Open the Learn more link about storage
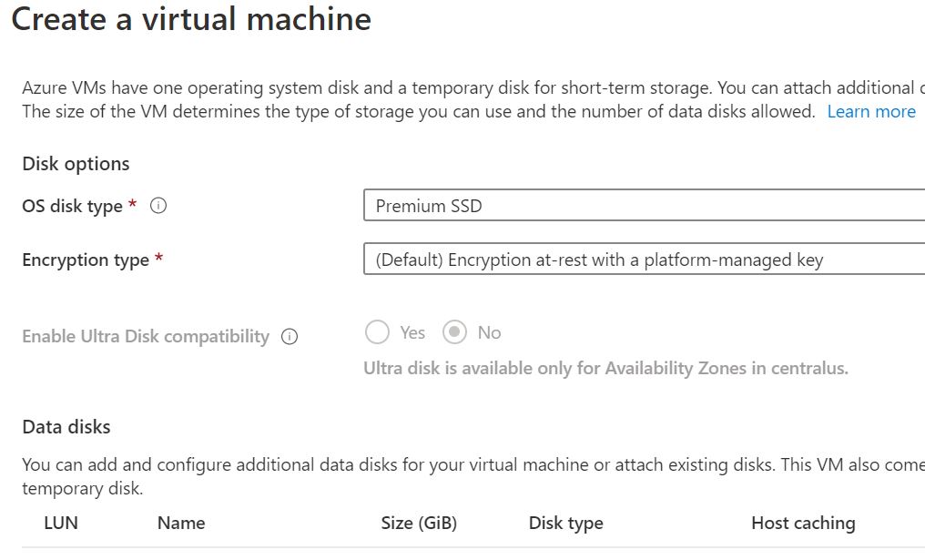The image size is (925, 560). [x=871, y=111]
